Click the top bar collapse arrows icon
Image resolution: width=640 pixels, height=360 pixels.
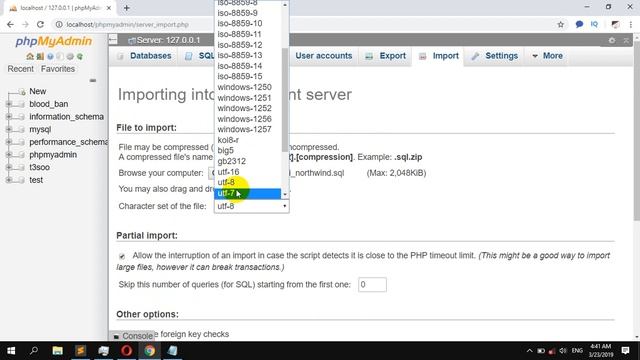(x=626, y=40)
